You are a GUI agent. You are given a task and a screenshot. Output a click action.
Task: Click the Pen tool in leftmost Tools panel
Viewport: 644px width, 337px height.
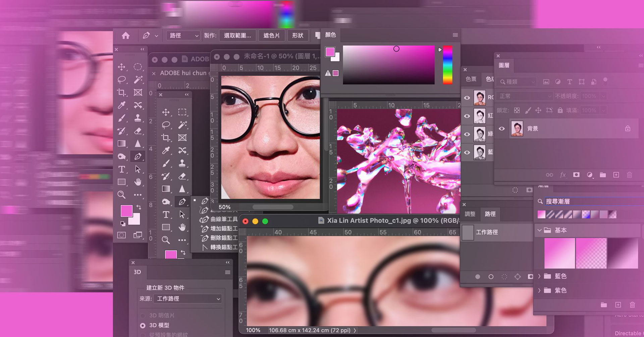138,156
